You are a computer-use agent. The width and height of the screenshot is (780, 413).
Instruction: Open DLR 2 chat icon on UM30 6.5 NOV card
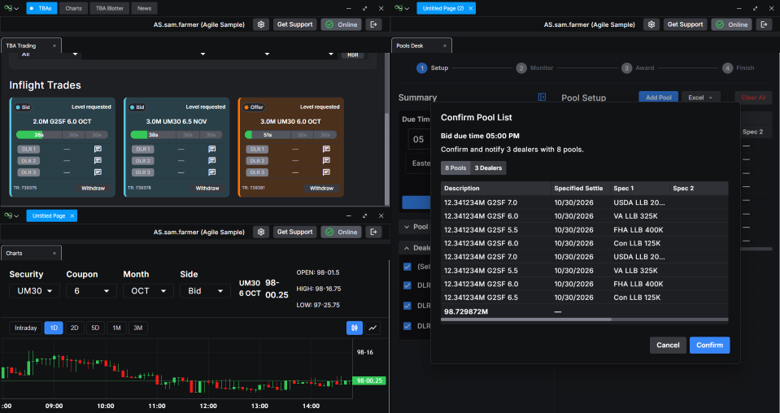coord(212,161)
